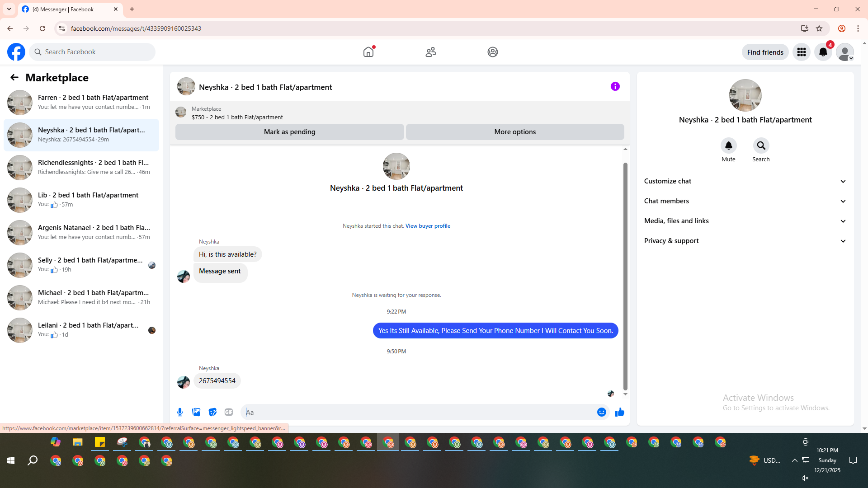Open a new browser tab
This screenshot has height=488, width=868.
click(x=132, y=9)
